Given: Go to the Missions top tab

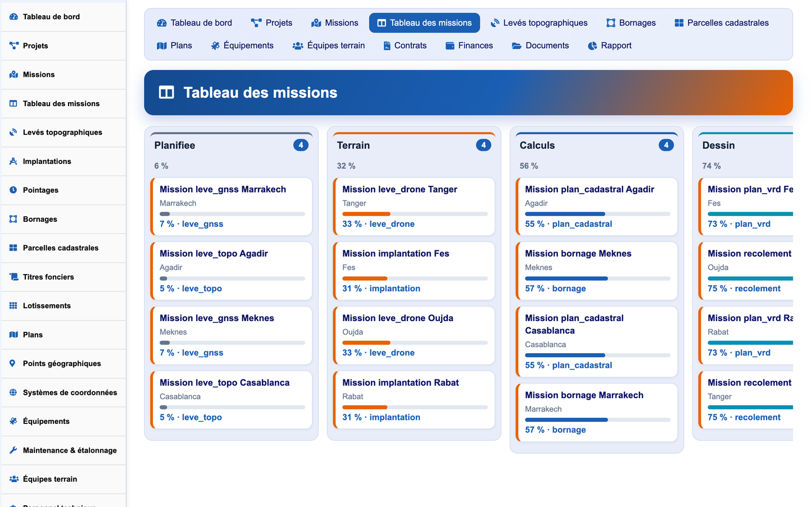Looking at the screenshot, I should pos(335,23).
